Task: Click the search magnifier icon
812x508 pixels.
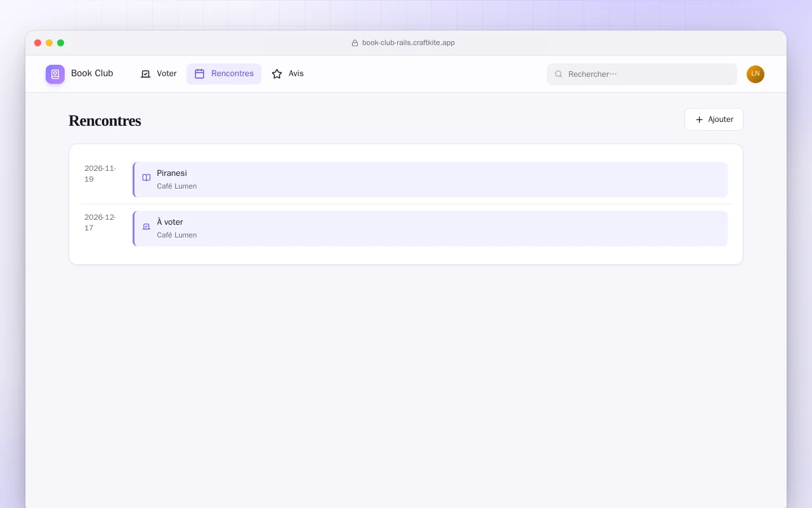Action: point(558,74)
